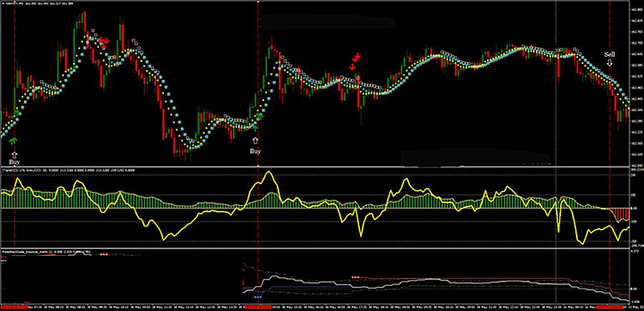The image size is (644, 311).
Task: Click the red histogram bars in CCI panel
Action: [x=620, y=213]
